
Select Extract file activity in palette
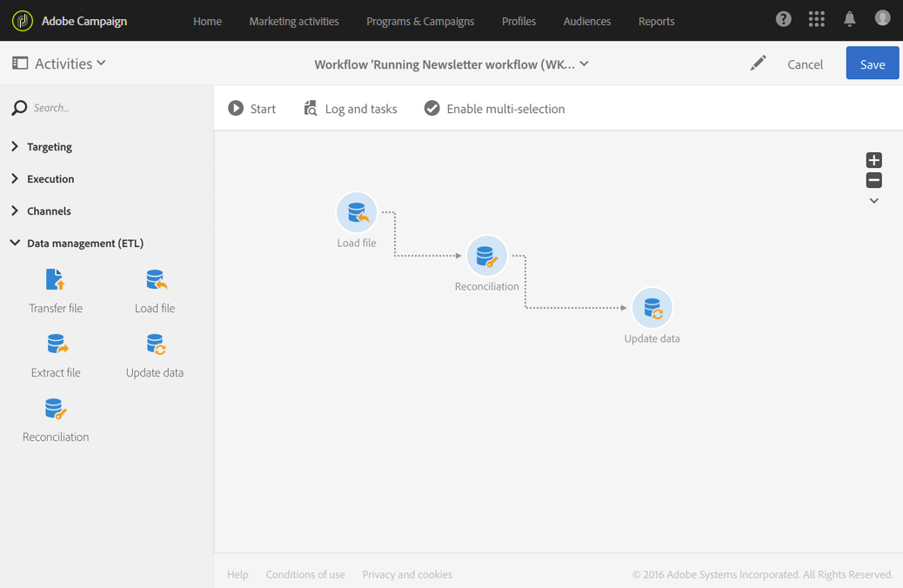tap(56, 356)
